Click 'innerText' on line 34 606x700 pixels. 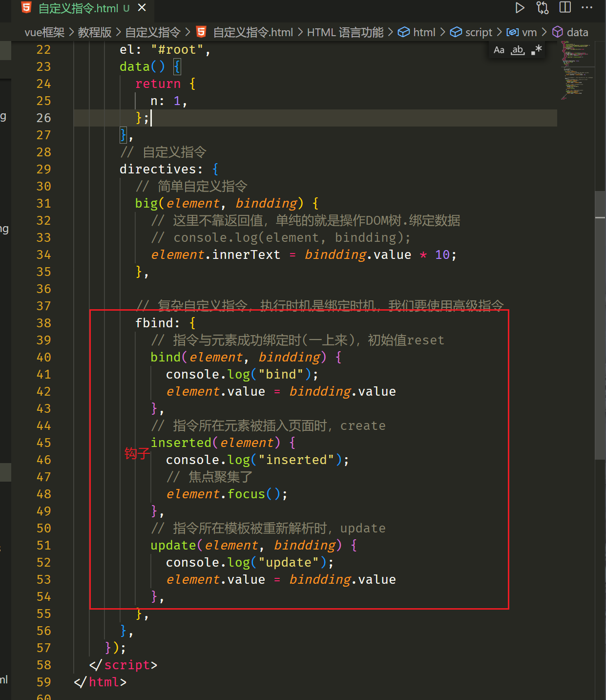click(246, 255)
